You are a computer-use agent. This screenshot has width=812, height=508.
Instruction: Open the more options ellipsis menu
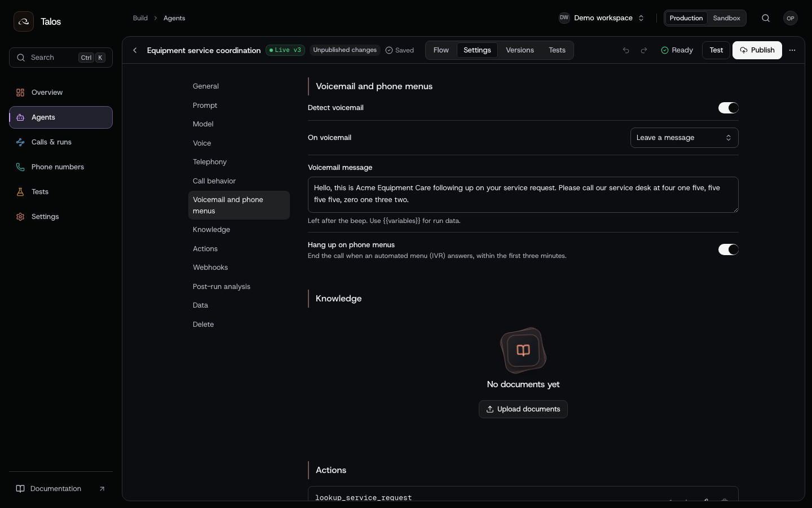[792, 50]
